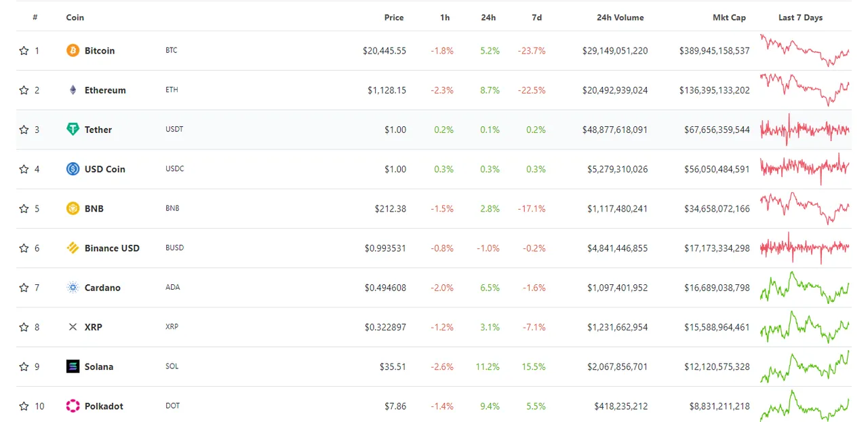
Task: Click Polkadot market cap $8,831,211,218
Action: coord(719,406)
